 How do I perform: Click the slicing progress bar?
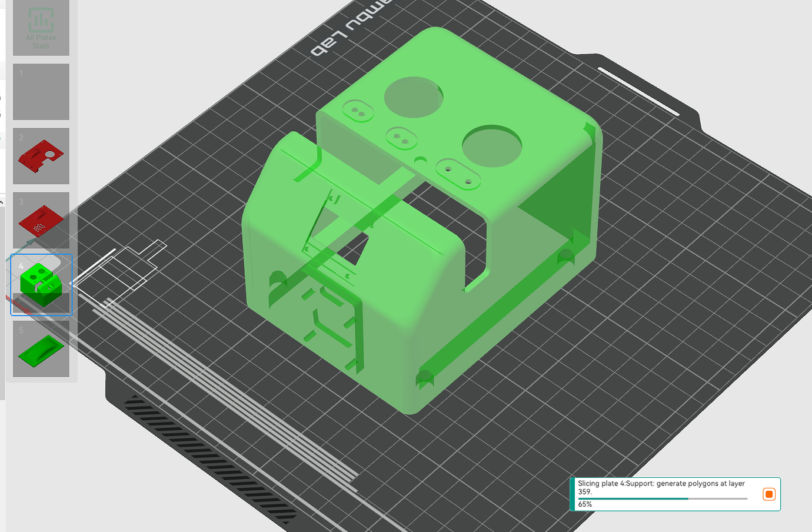point(663,498)
